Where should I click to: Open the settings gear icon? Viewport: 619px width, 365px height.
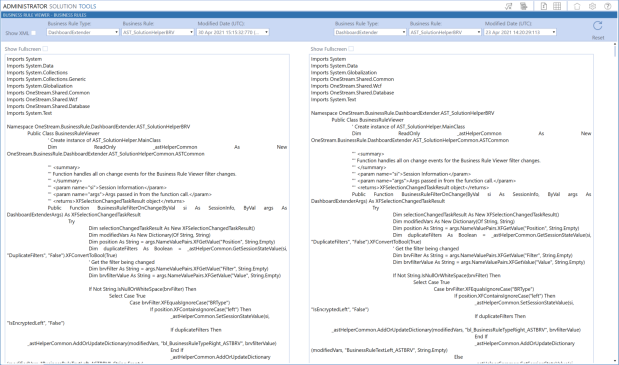tap(592, 6)
